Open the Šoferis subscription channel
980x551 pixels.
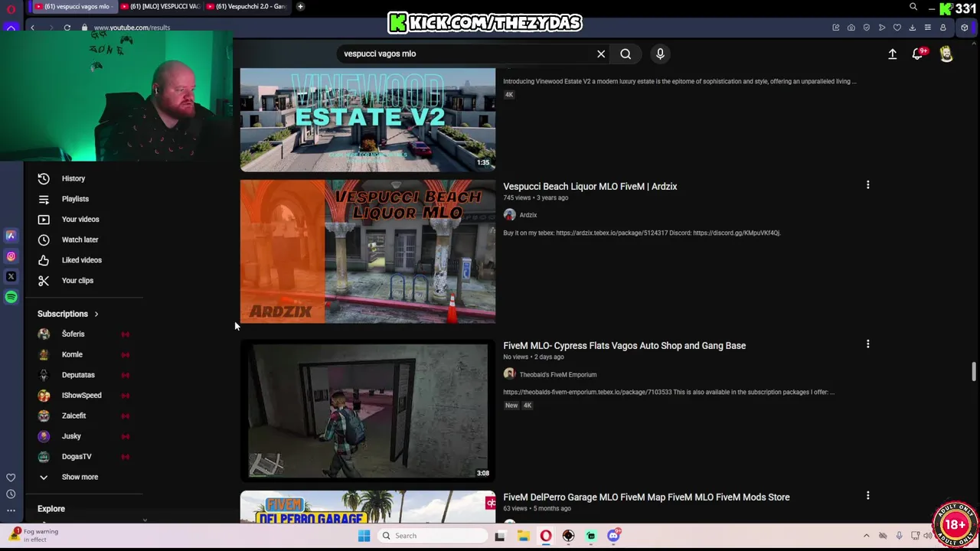pyautogui.click(x=73, y=334)
